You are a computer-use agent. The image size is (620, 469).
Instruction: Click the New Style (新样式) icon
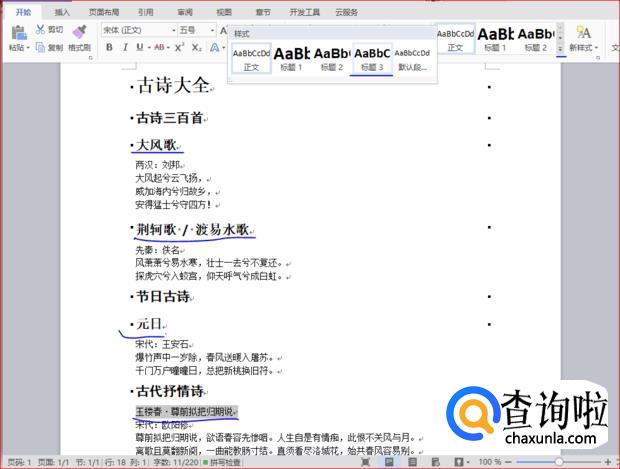tap(583, 32)
